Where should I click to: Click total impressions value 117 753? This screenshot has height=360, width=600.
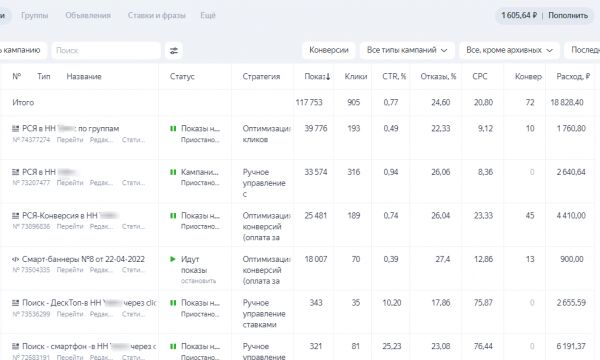309,103
